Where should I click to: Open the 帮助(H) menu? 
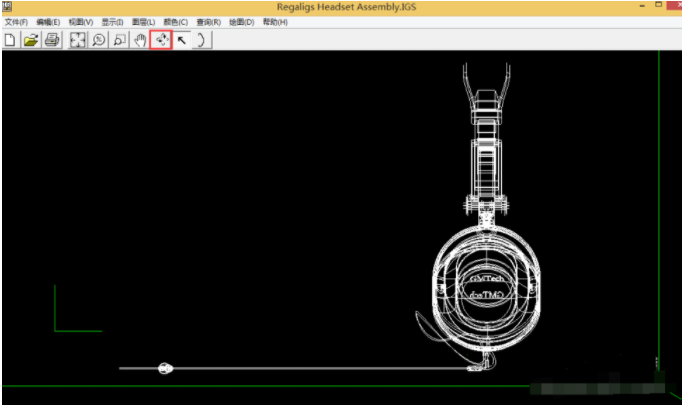click(x=275, y=22)
